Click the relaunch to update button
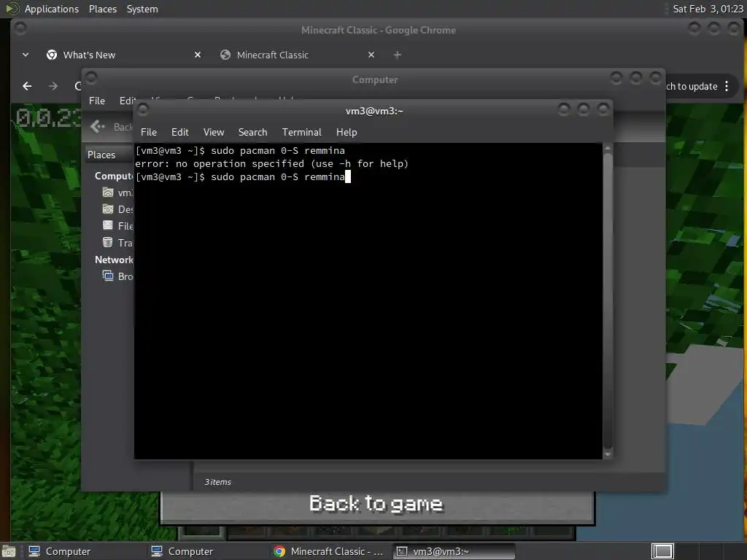 692,86
